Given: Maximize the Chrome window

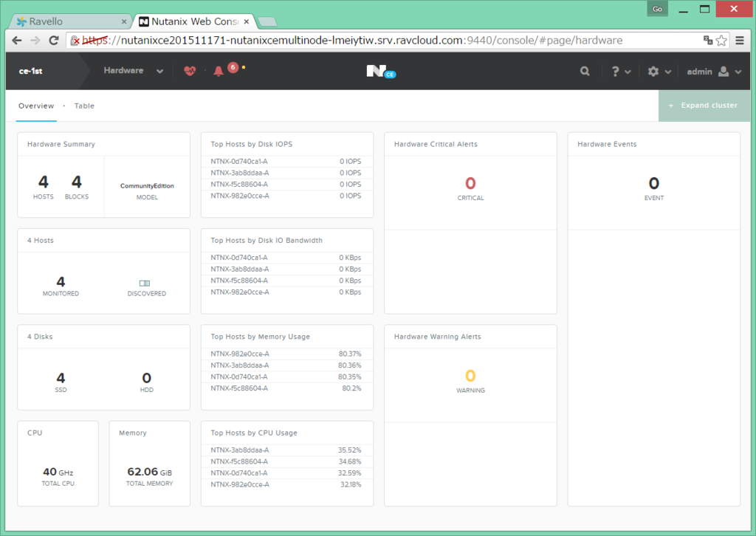Looking at the screenshot, I should point(705,9).
